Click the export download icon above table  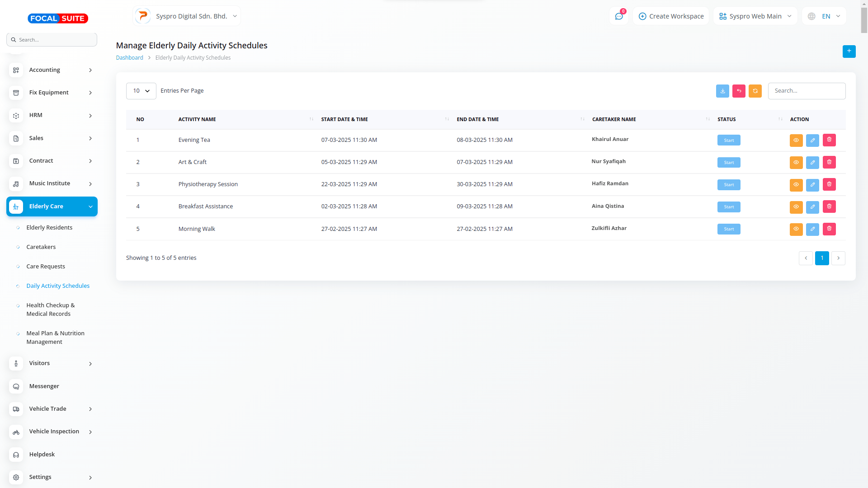pos(722,91)
